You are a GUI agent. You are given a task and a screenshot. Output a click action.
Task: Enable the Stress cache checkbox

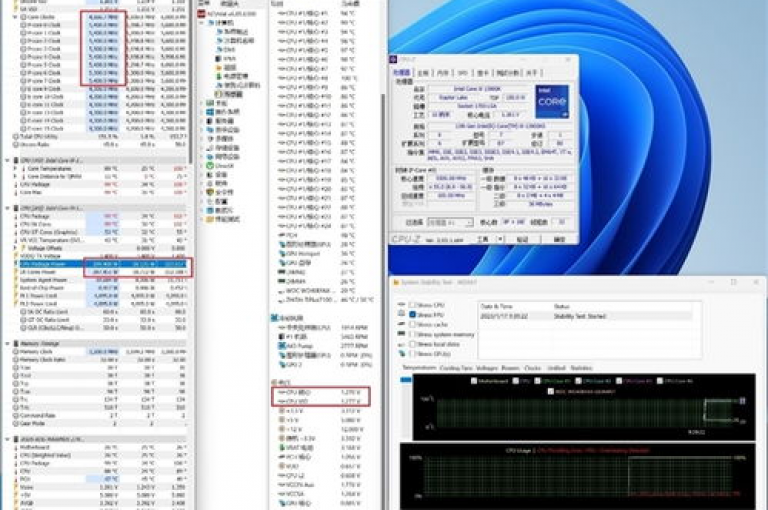[x=412, y=324]
